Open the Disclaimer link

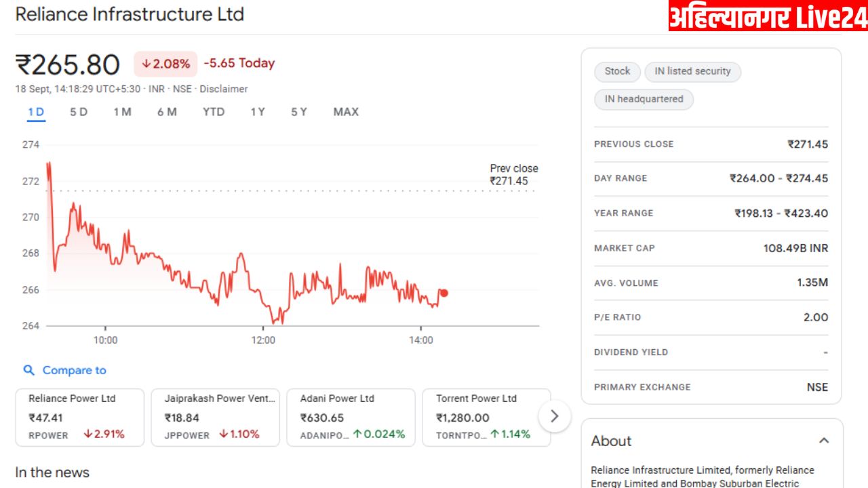[224, 89]
